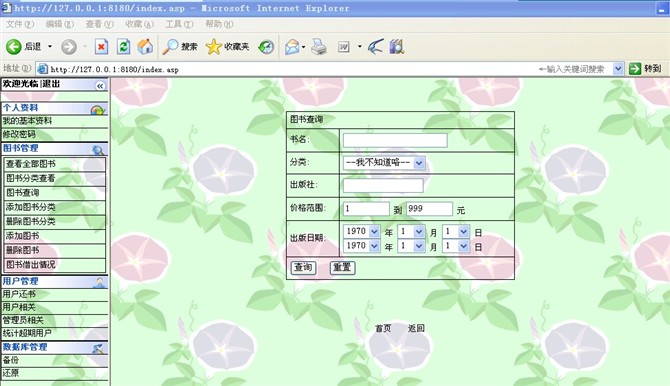Open the 编辑 menu
Screen dimensions: 670x386
(60, 24)
